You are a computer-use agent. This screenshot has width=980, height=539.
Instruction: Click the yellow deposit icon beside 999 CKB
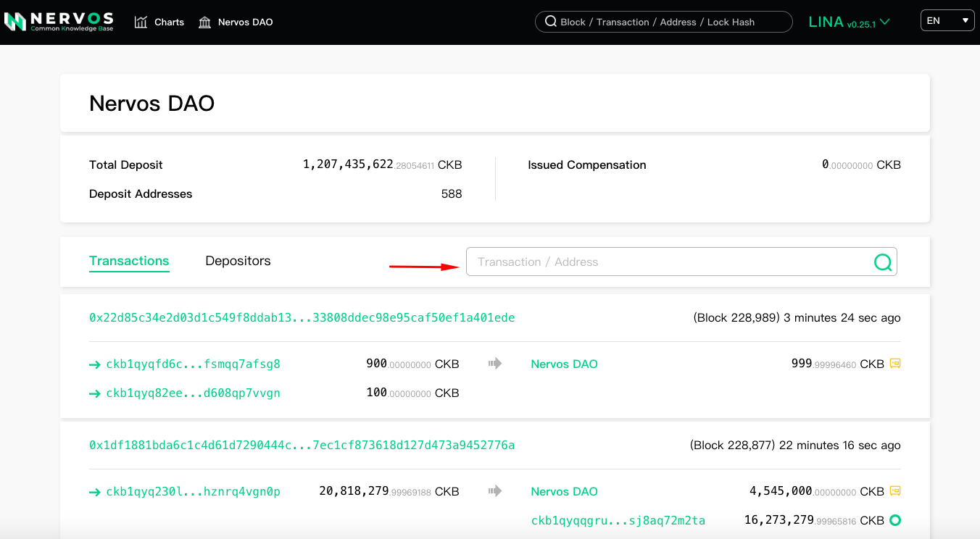(895, 364)
